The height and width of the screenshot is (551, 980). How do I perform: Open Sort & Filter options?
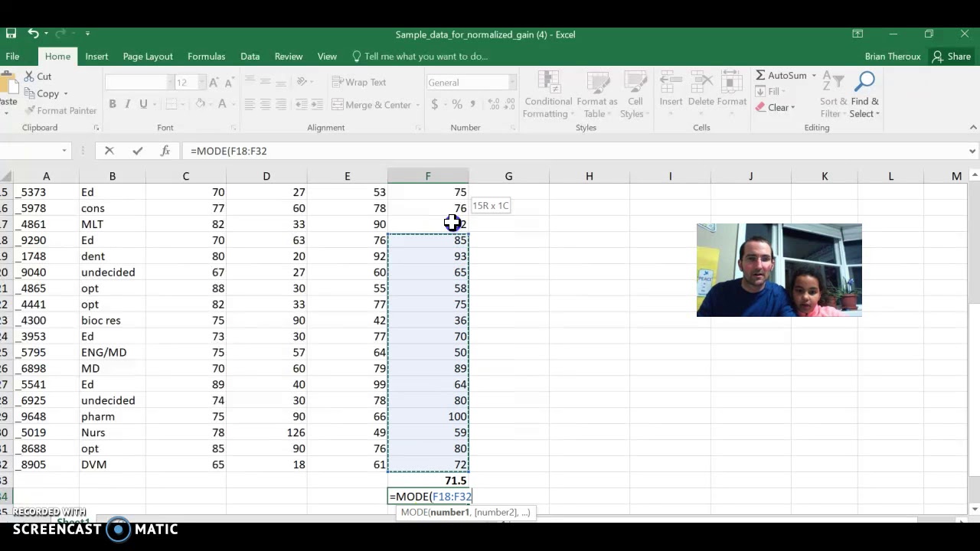click(833, 95)
